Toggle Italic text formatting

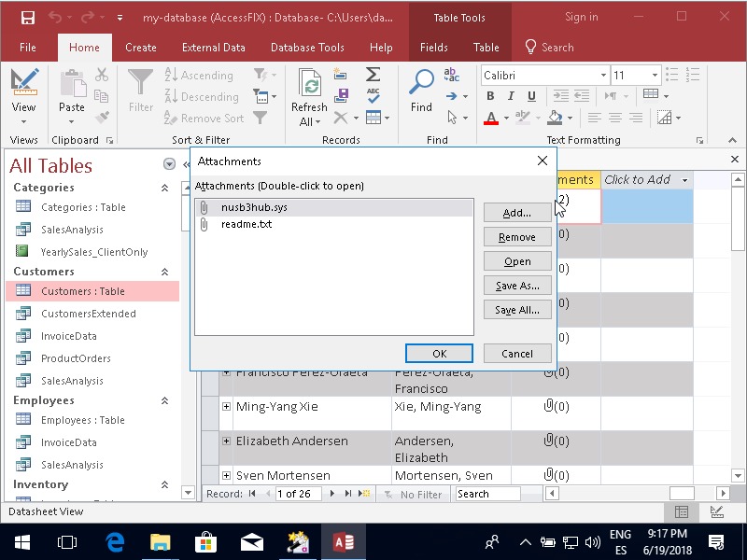tap(511, 96)
